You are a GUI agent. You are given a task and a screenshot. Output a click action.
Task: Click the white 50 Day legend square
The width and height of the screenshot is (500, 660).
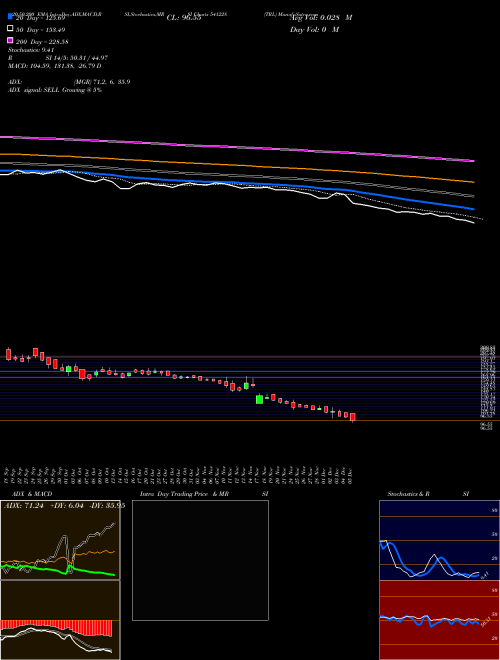coord(10,29)
